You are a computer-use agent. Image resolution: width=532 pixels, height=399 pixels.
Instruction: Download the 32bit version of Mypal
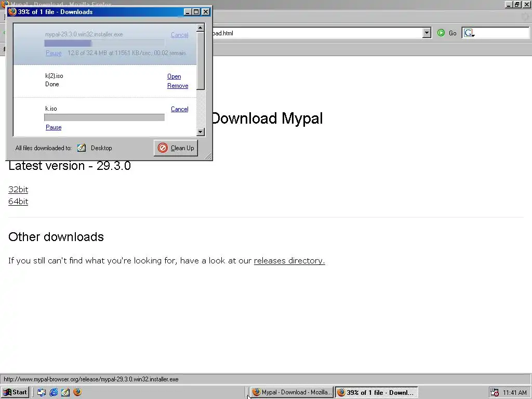tap(18, 189)
